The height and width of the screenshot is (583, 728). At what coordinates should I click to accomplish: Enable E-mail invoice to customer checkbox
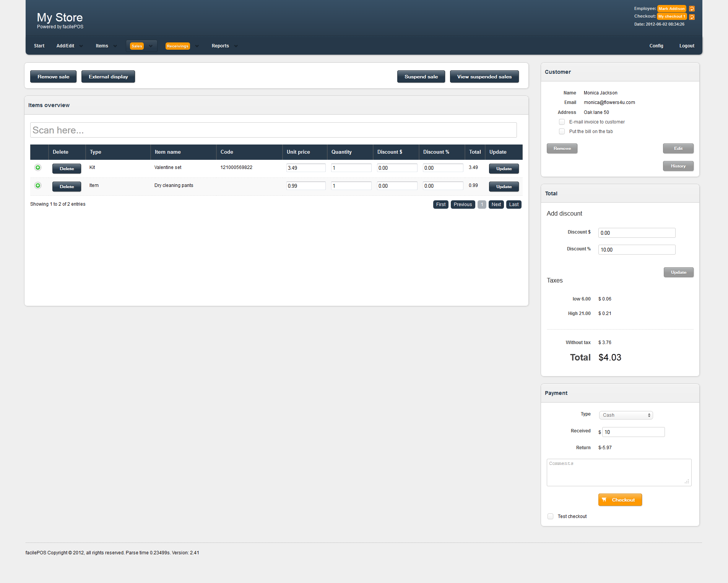pos(562,122)
